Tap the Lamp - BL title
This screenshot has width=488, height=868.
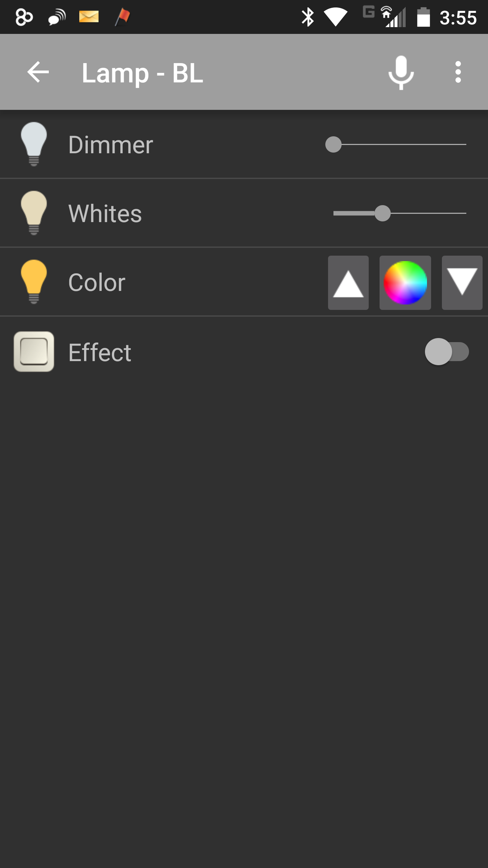142,73
